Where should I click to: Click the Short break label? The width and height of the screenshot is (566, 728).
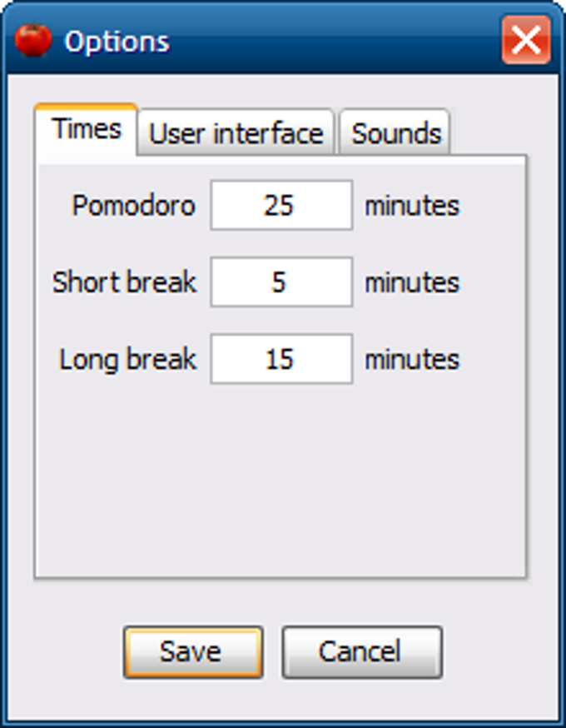coord(124,282)
